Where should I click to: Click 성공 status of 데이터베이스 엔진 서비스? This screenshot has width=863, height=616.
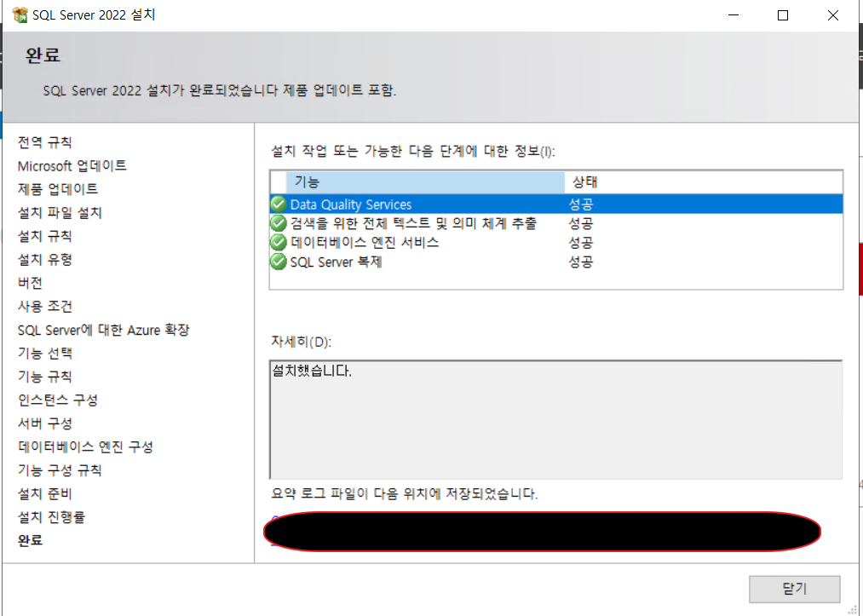581,242
